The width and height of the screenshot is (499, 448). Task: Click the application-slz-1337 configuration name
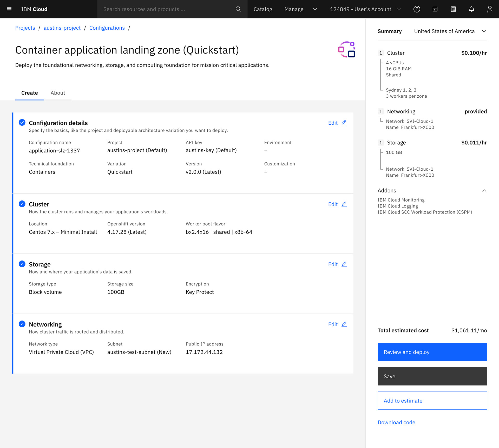pyautogui.click(x=54, y=151)
